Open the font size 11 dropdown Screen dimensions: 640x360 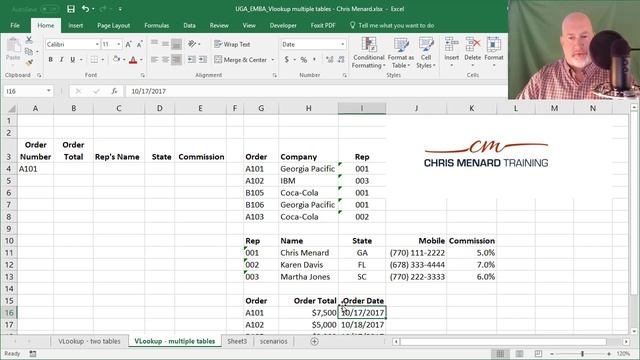119,44
